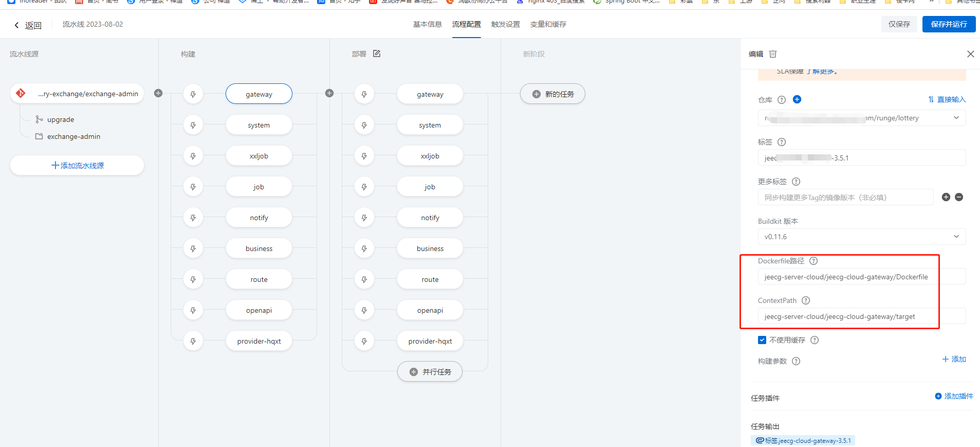This screenshot has height=447, width=980.
Task: Click the 标签 tag input field
Action: coord(862,157)
